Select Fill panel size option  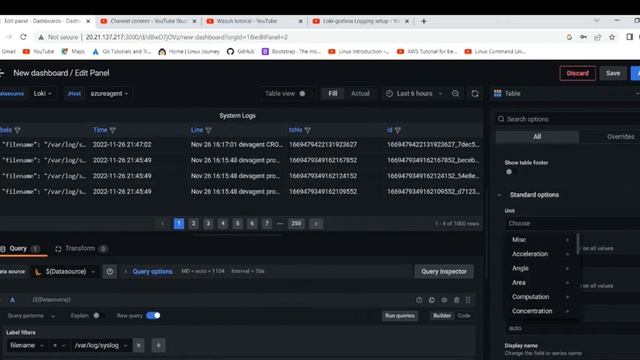[333, 93]
